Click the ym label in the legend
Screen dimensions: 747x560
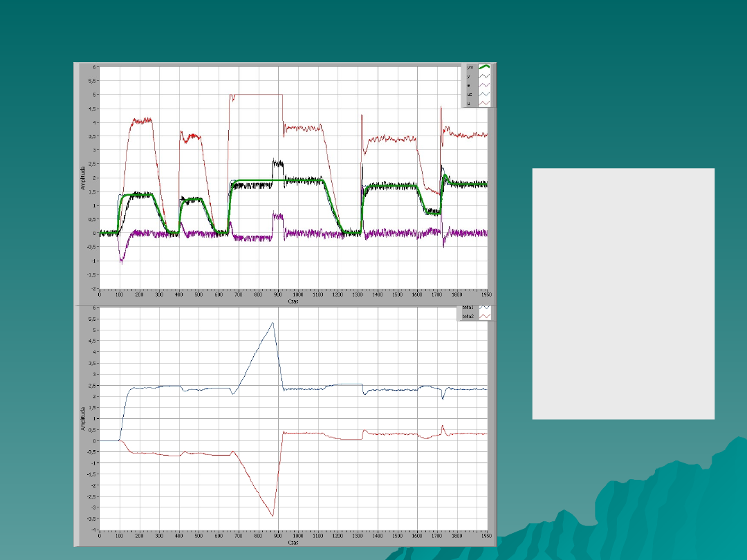point(470,67)
